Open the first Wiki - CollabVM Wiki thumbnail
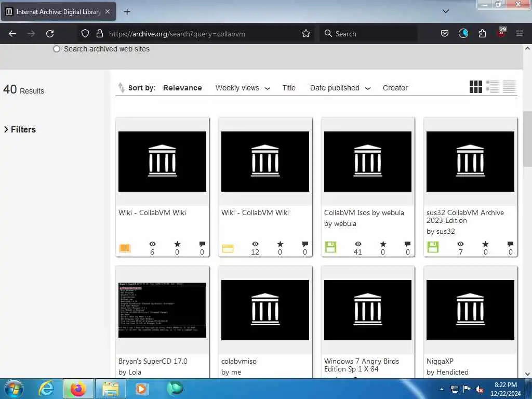The width and height of the screenshot is (532, 399). pos(162,162)
